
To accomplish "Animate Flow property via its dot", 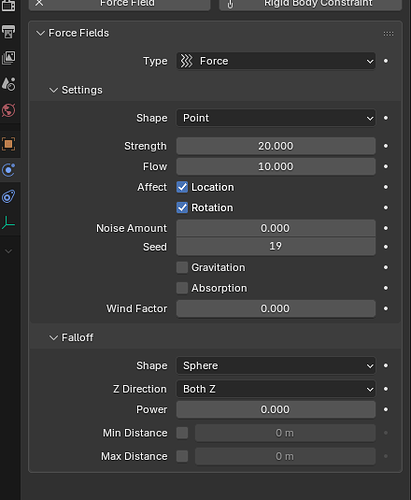I will pos(386,166).
